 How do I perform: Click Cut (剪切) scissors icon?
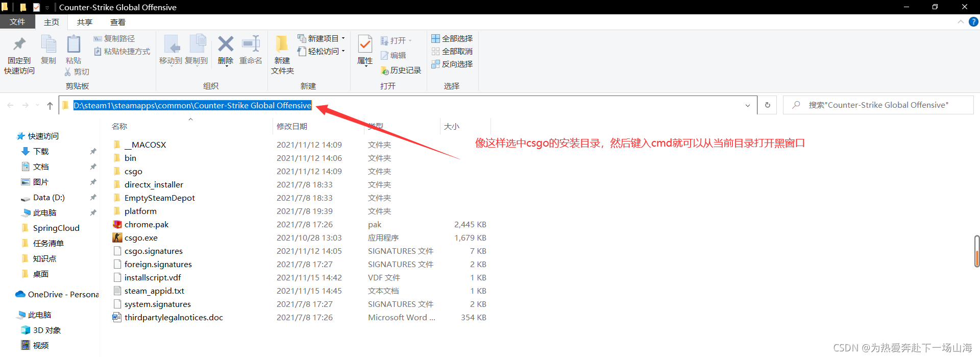coord(68,72)
